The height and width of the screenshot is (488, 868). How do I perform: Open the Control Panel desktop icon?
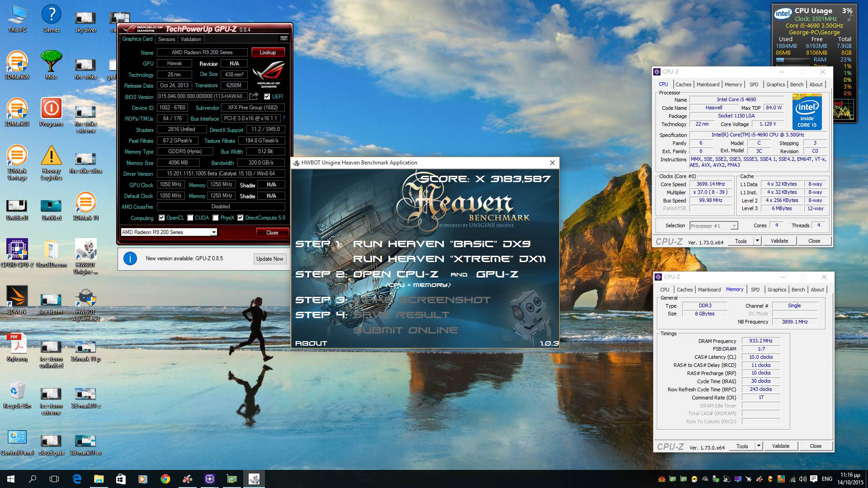pyautogui.click(x=17, y=442)
